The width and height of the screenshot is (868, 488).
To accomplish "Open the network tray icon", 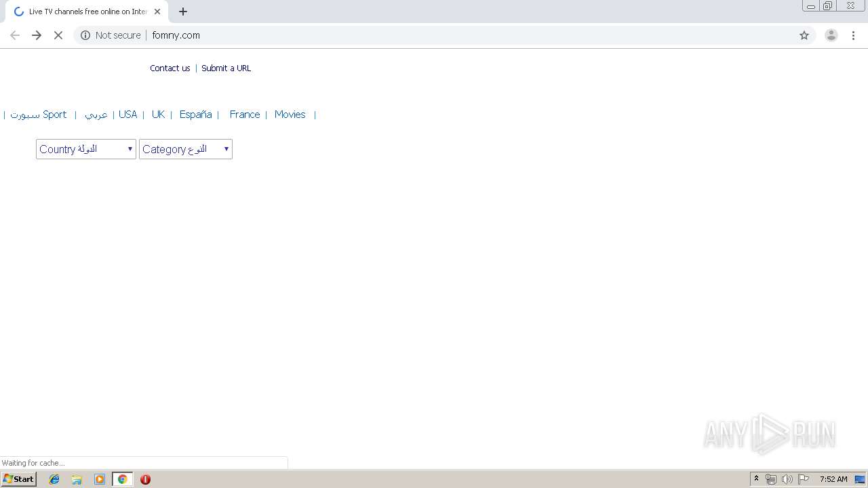I will pyautogui.click(x=771, y=479).
